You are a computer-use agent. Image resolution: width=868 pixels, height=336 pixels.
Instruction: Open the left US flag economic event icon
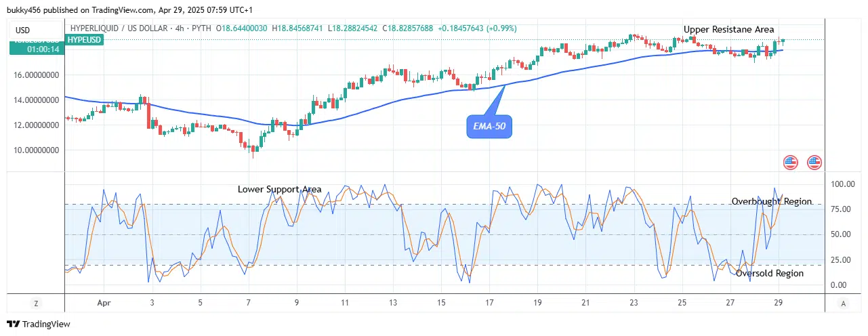pos(791,162)
